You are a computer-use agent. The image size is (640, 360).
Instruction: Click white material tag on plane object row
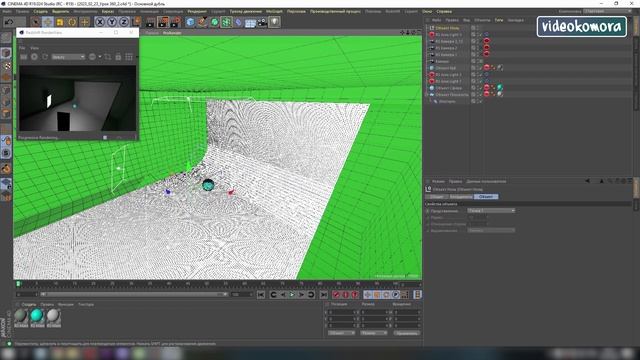pos(500,94)
